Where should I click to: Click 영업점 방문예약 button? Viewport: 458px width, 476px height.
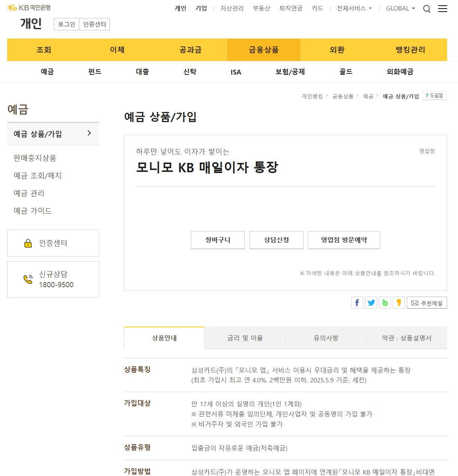coord(344,240)
